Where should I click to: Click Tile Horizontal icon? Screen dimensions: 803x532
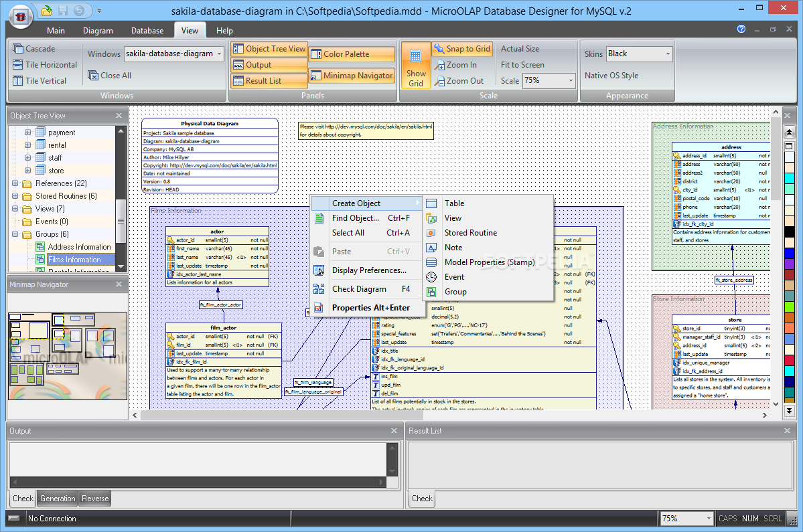[18, 64]
